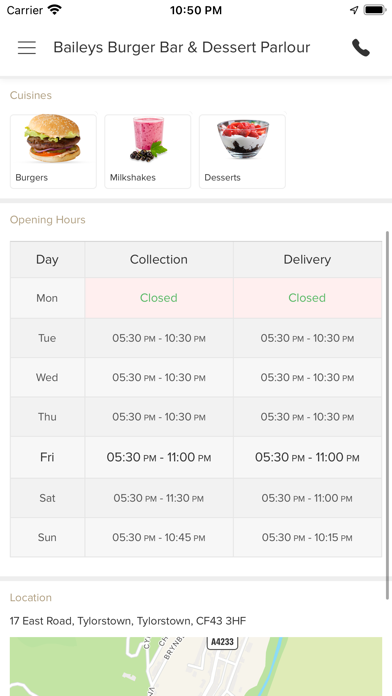The height and width of the screenshot is (696, 392).
Task: Click the Wi-Fi status icon
Action: [55, 10]
